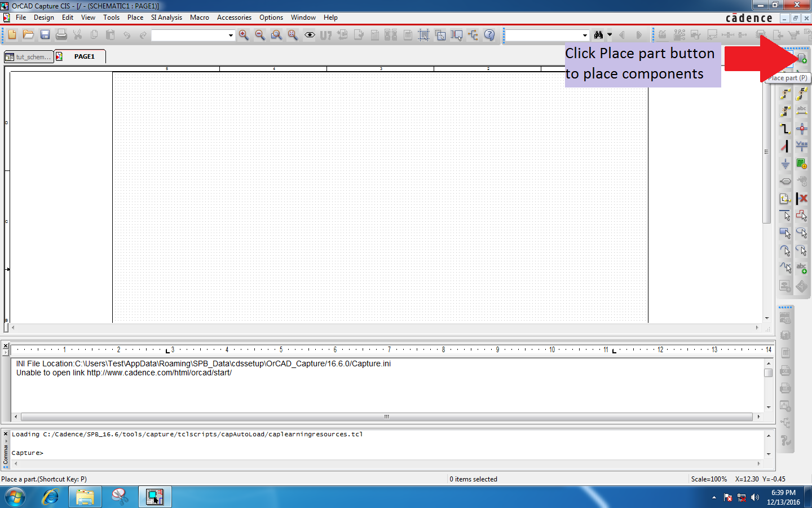The image size is (812, 508).
Task: Choose the Place no connect tool
Action: click(802, 199)
